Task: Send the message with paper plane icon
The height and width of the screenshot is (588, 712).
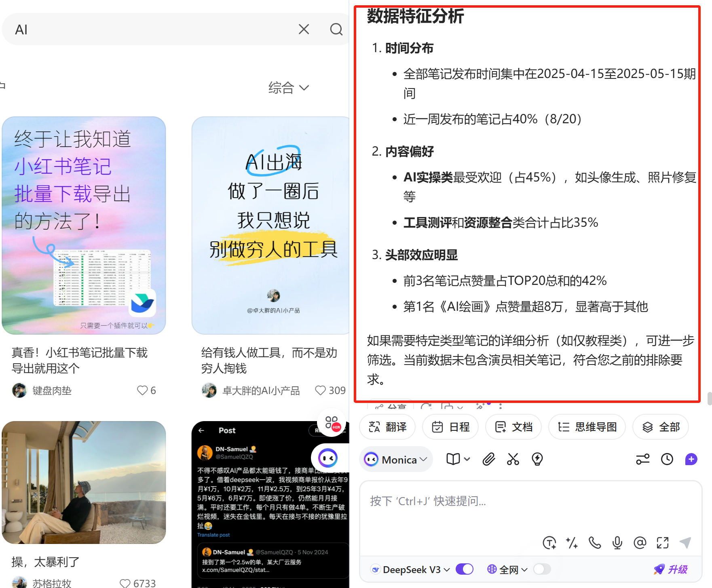Action: click(685, 543)
